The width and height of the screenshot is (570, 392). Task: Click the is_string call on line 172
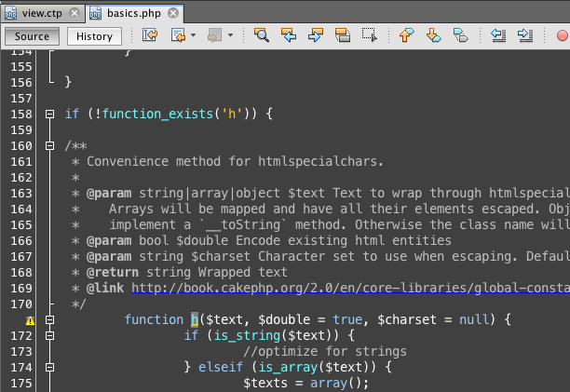[x=247, y=336]
